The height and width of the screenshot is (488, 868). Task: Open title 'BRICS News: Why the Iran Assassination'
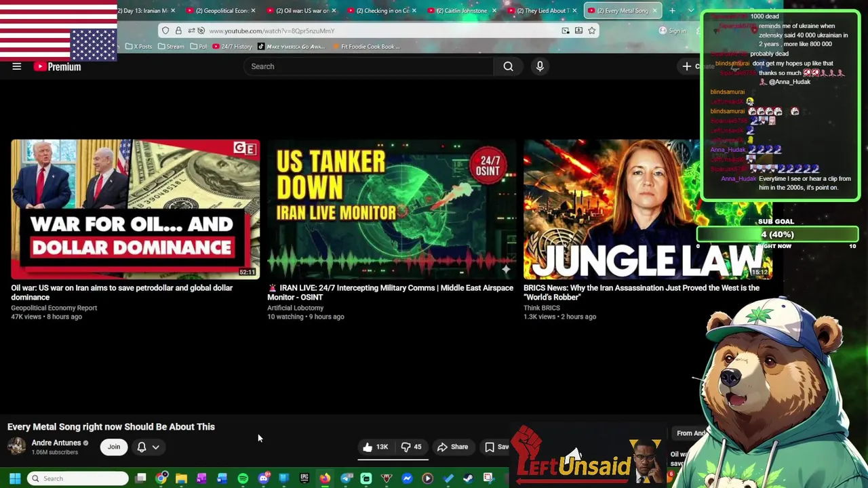tap(642, 292)
